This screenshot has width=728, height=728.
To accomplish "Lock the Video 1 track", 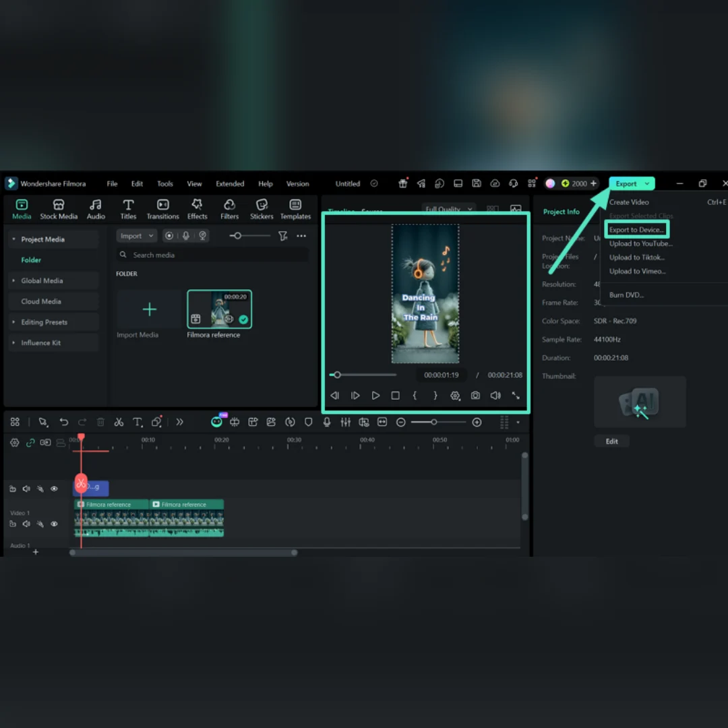I will tap(13, 524).
